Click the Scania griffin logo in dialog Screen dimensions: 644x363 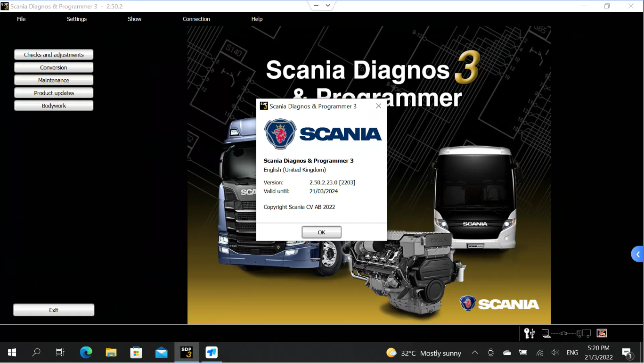point(280,134)
